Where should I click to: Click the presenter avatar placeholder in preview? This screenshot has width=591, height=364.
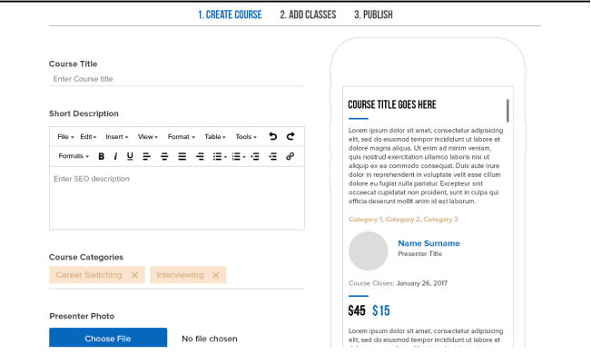pos(369,251)
